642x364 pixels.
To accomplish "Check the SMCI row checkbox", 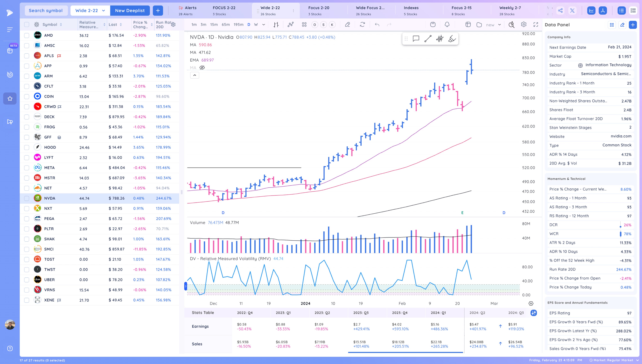I will click(x=26, y=249).
